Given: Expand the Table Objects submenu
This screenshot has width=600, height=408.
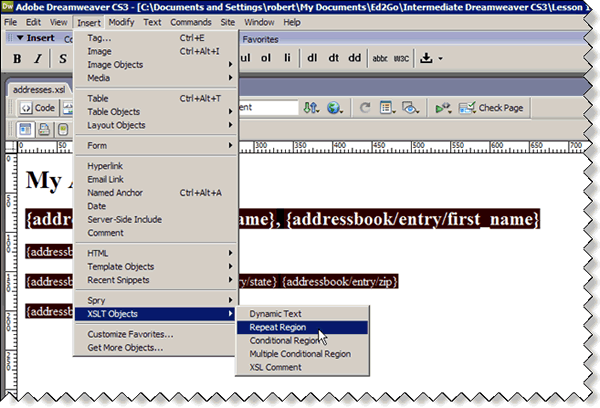Looking at the screenshot, I should [x=155, y=112].
